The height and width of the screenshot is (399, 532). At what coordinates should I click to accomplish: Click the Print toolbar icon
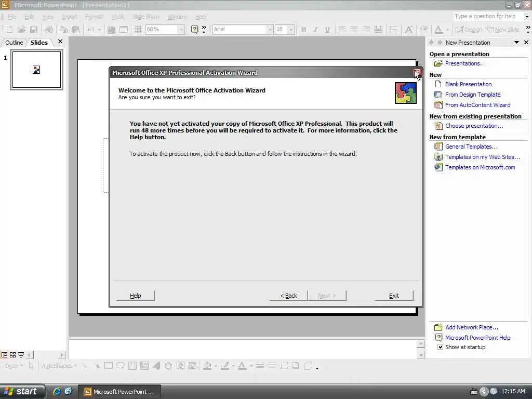point(48,30)
